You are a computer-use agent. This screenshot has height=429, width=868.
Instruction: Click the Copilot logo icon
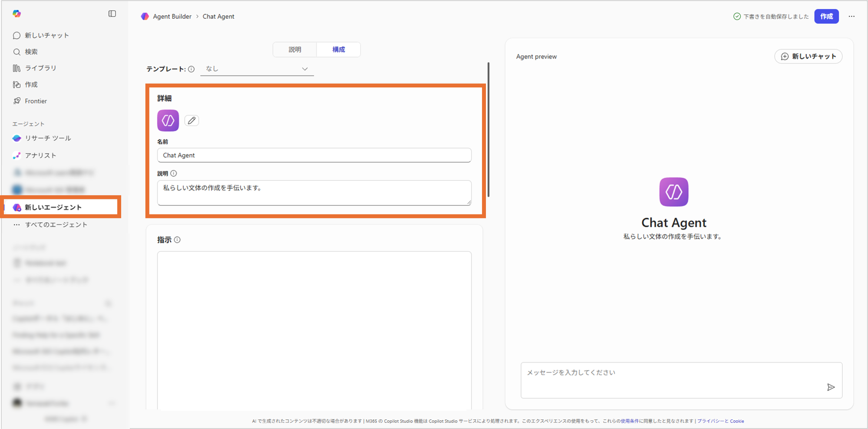[x=17, y=14]
